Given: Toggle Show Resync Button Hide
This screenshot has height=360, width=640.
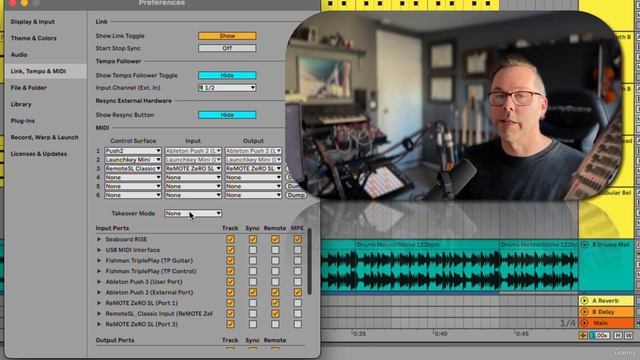Looking at the screenshot, I should [227, 115].
